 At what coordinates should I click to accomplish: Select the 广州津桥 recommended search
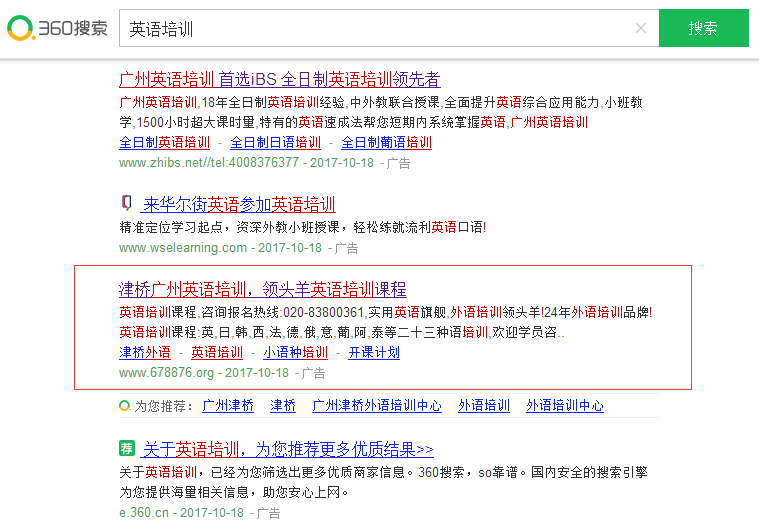tap(228, 406)
